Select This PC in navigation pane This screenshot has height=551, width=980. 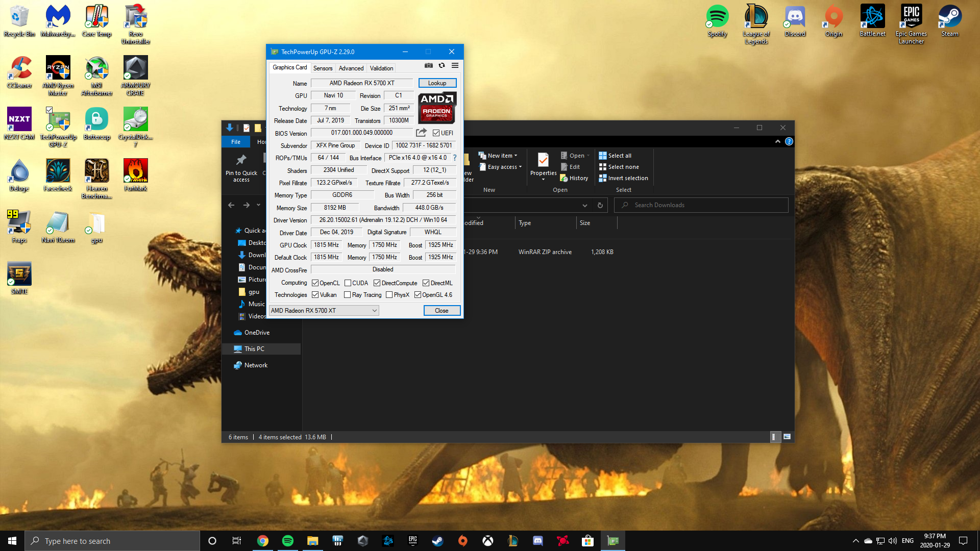pyautogui.click(x=261, y=349)
